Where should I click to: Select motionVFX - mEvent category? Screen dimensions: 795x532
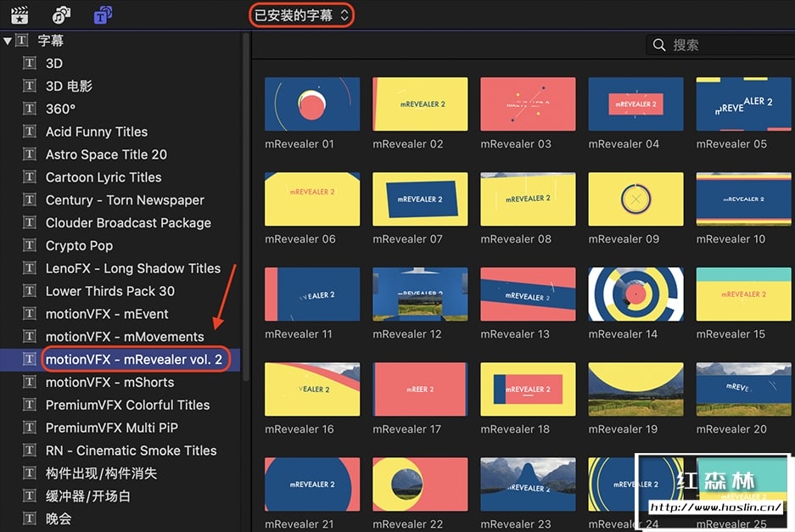[106, 314]
